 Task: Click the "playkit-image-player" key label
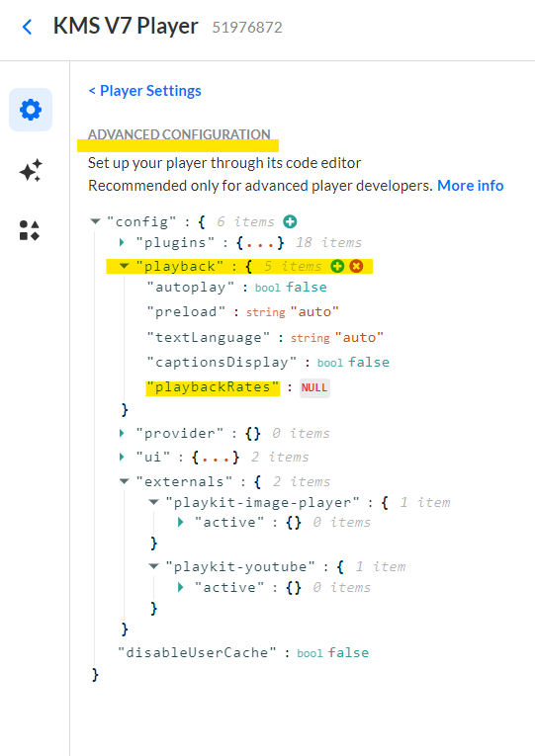(x=262, y=502)
